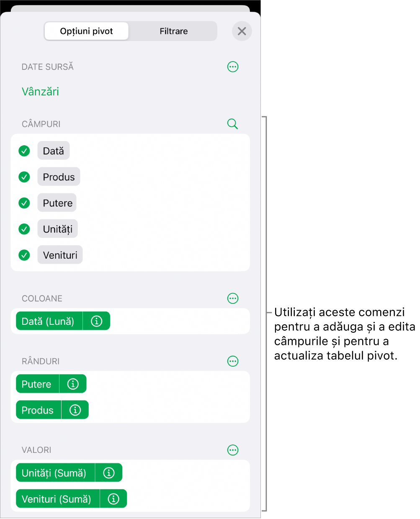Toggle the Venituri field checkbox
Viewport: 420px width, 519px height.
pyautogui.click(x=24, y=255)
